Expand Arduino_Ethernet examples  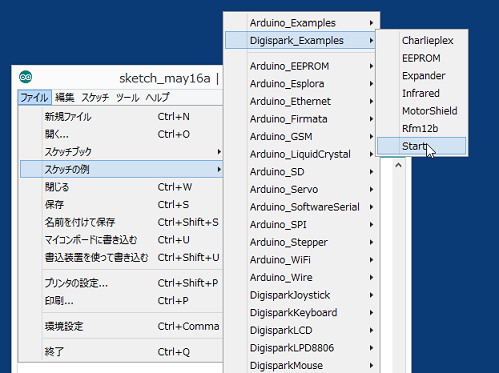click(x=302, y=101)
